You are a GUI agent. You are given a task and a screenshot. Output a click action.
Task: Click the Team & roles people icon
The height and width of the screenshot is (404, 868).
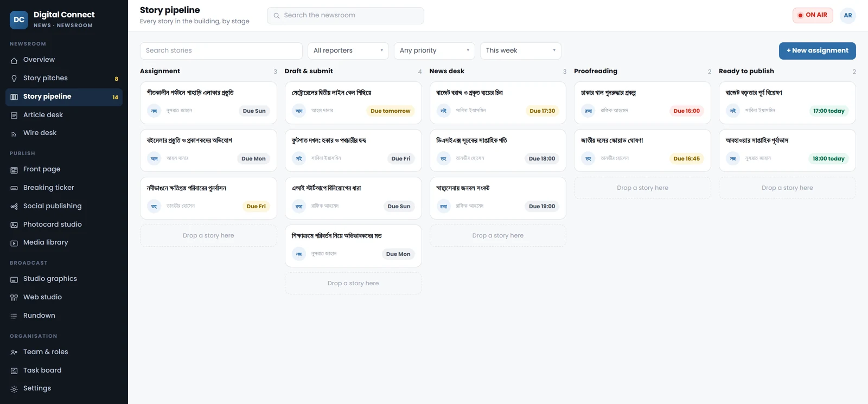pyautogui.click(x=14, y=352)
